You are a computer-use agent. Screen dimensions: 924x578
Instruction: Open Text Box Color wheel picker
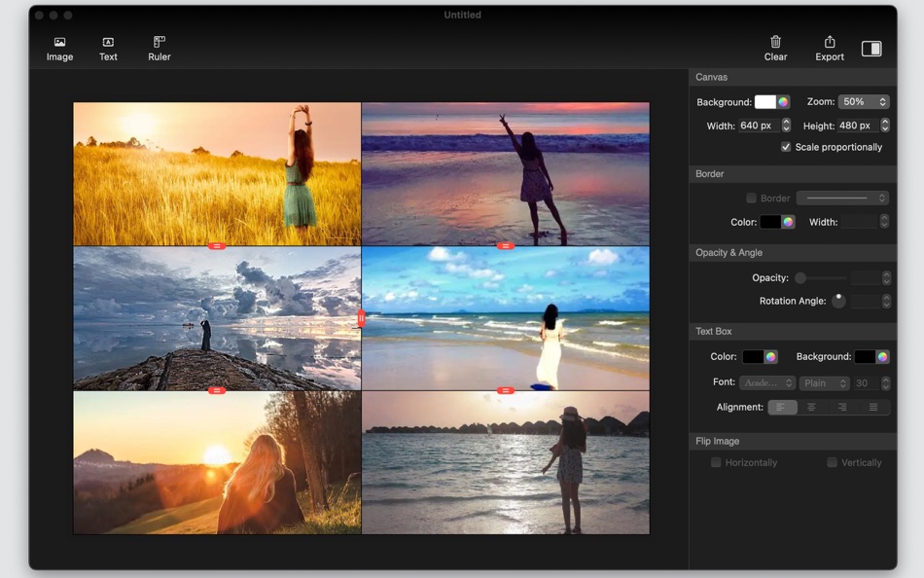click(770, 357)
